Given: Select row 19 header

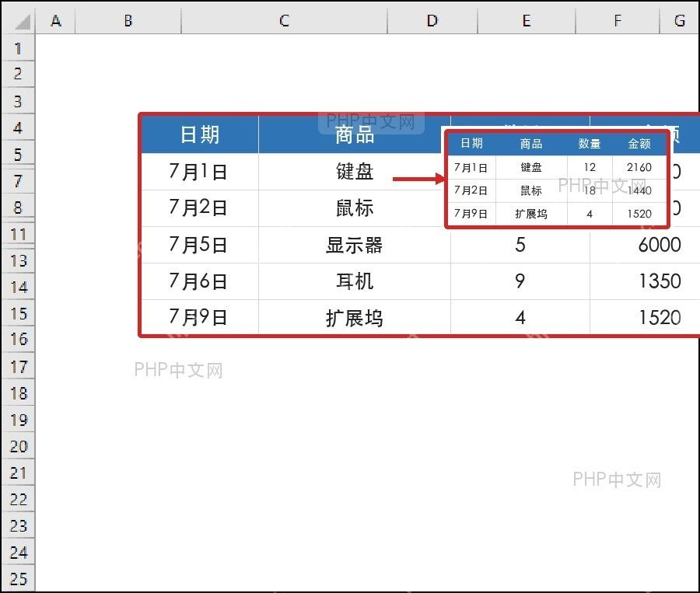Looking at the screenshot, I should coord(19,420).
